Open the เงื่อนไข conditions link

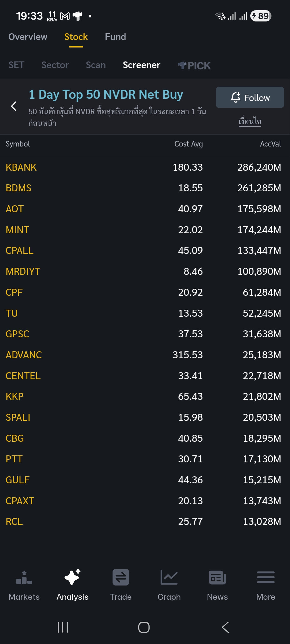250,121
